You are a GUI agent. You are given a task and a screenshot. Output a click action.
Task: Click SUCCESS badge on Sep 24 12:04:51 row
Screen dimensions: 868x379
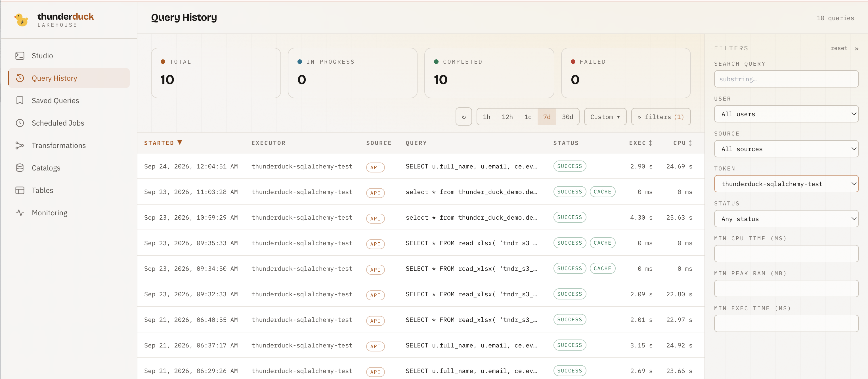click(569, 166)
